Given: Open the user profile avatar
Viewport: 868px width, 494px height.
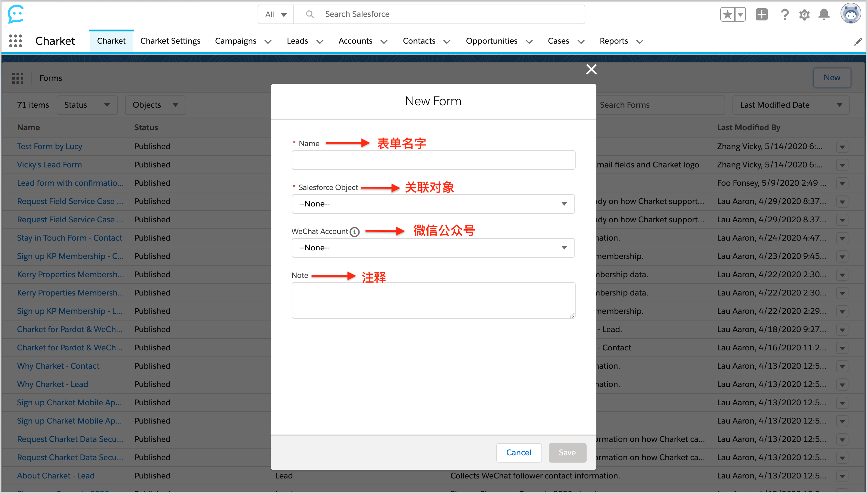Looking at the screenshot, I should click(851, 14).
